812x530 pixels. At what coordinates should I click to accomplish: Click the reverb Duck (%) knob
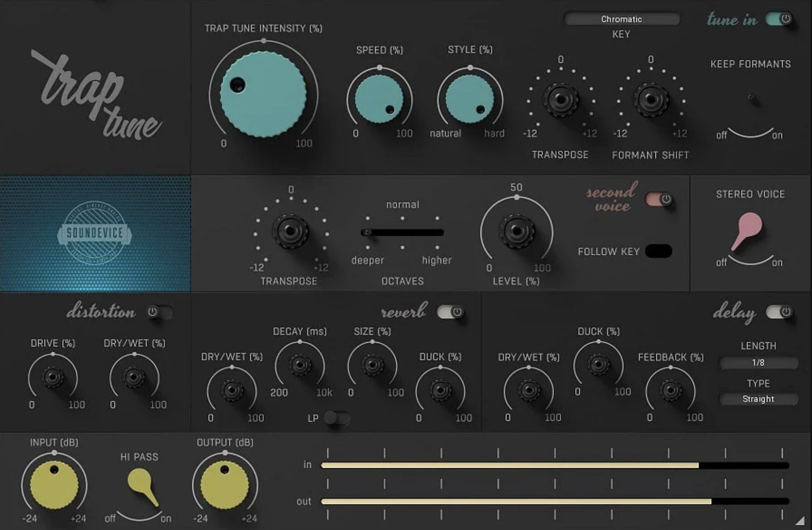440,390
